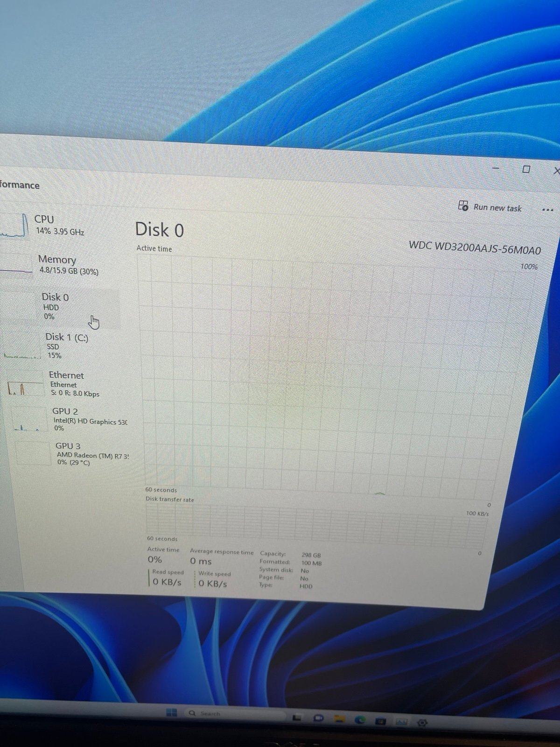
Task: Click the 298 GB capacity value
Action: (x=311, y=555)
